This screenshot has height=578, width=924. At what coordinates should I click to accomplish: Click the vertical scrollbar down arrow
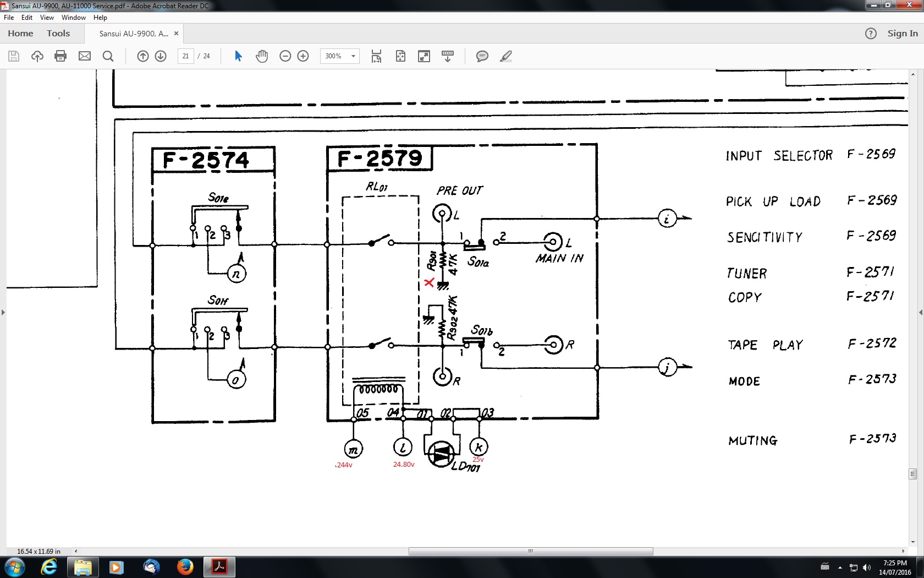click(x=913, y=542)
